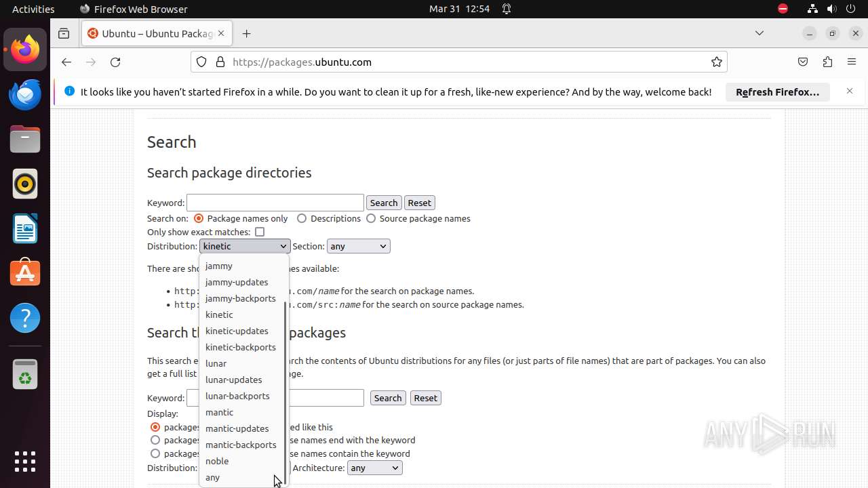Image resolution: width=868 pixels, height=488 pixels.
Task: Choose jammy-backports from distribution list
Action: point(242,298)
